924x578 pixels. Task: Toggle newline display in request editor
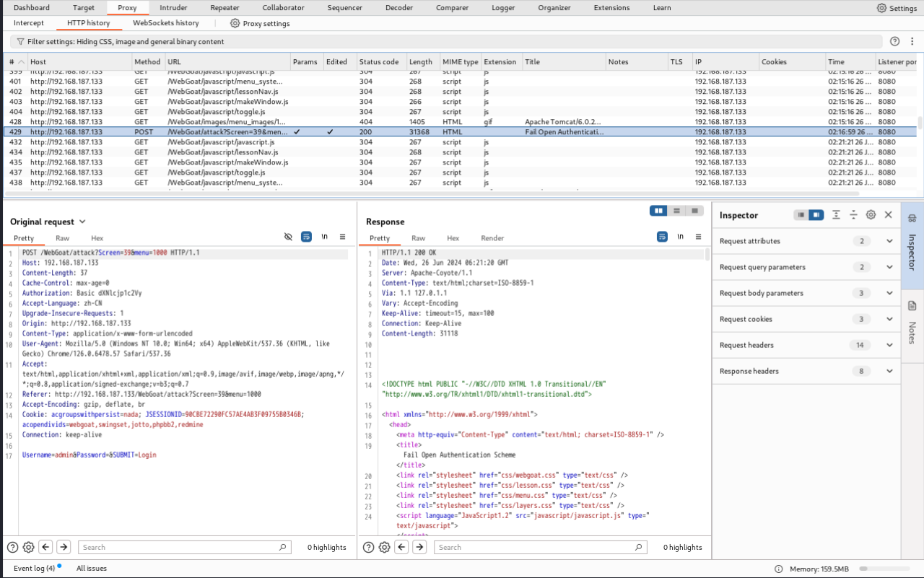[x=325, y=237]
